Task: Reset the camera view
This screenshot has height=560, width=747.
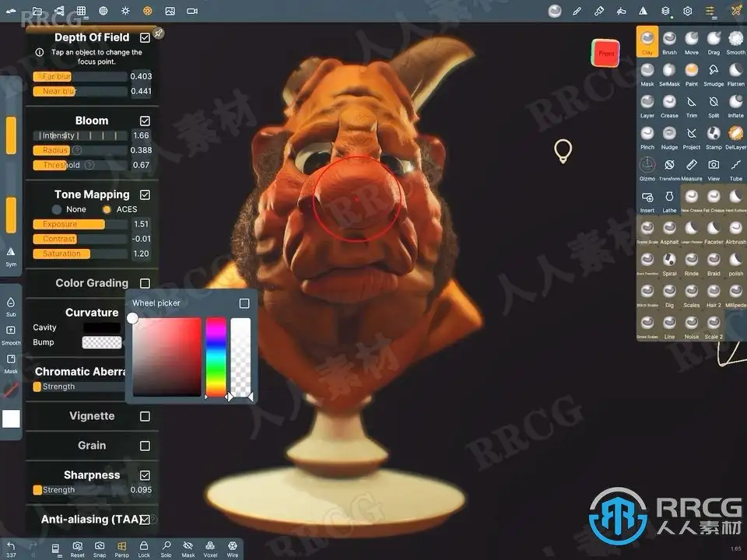Action: coord(77,548)
